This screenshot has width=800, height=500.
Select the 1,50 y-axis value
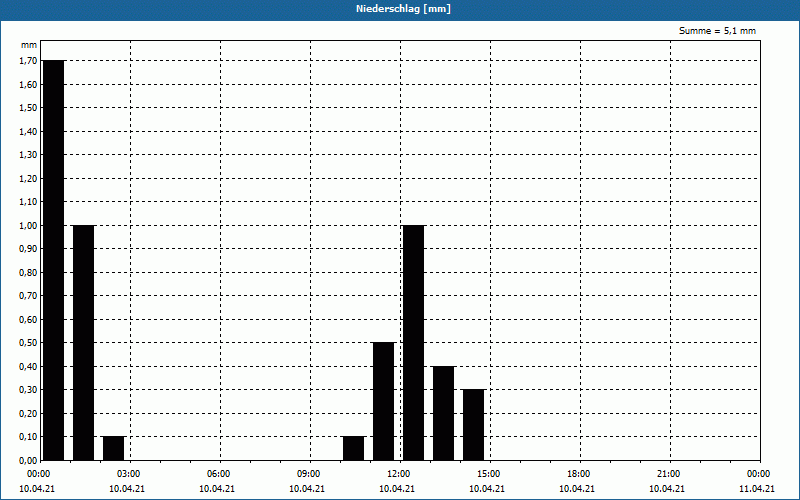coord(28,108)
